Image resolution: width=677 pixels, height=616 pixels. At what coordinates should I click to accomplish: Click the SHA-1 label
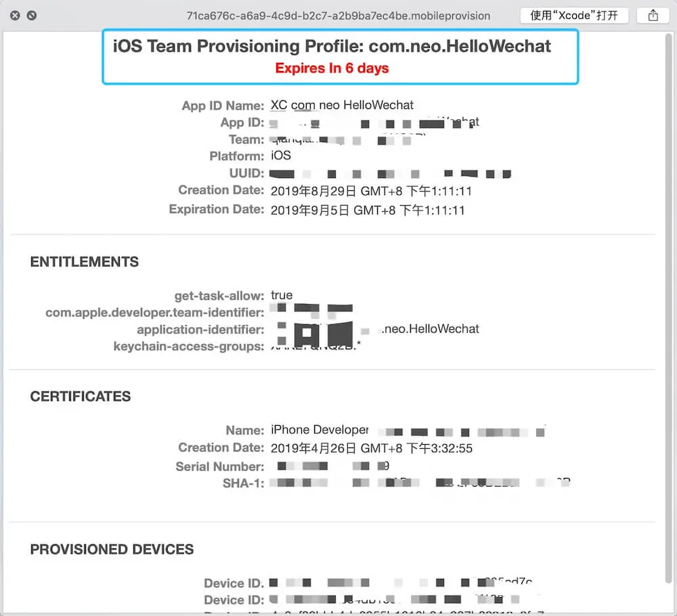click(x=244, y=483)
